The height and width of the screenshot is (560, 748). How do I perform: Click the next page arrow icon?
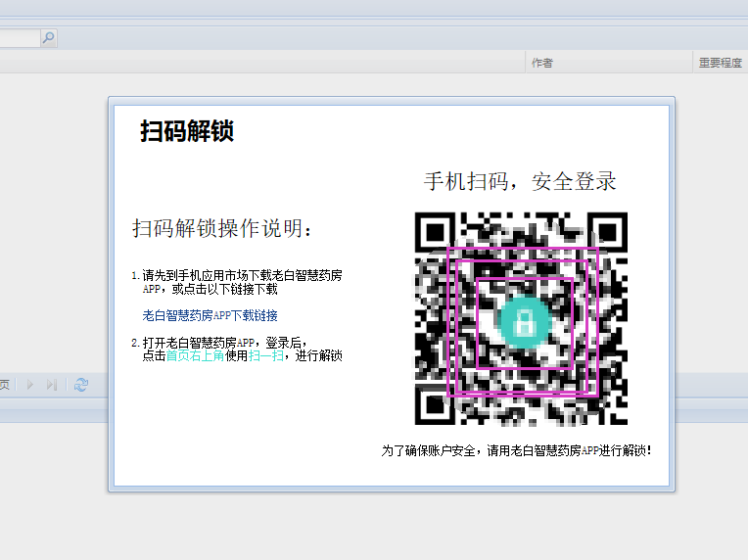click(30, 385)
